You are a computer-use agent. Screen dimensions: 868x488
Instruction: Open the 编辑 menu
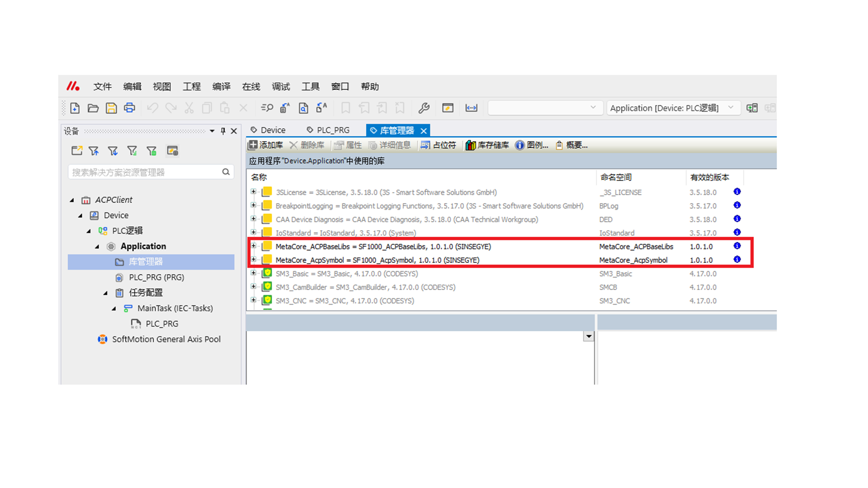(x=132, y=86)
